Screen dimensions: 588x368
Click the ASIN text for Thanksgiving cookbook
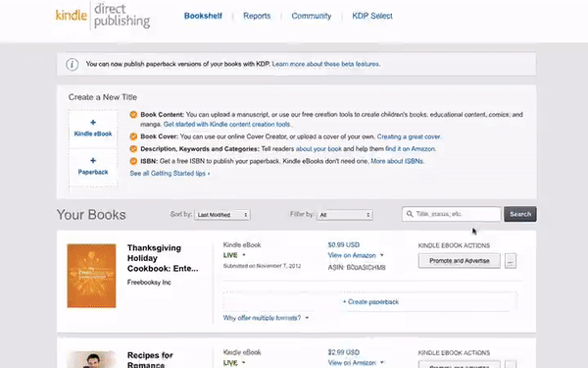(x=357, y=268)
